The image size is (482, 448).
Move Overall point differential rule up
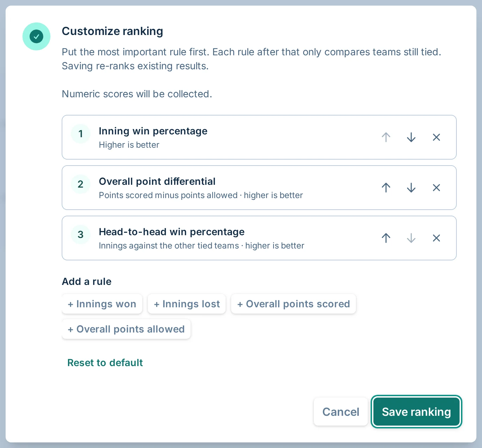386,188
